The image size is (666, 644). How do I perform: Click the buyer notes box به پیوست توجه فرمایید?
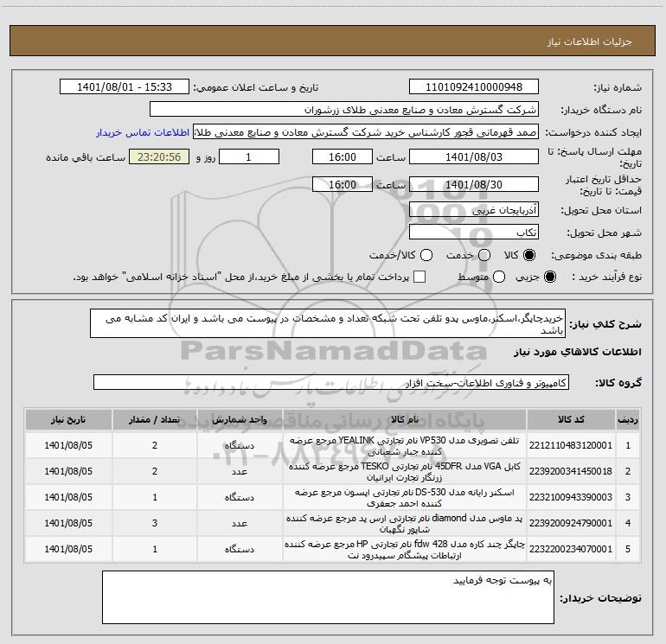tap(328, 597)
